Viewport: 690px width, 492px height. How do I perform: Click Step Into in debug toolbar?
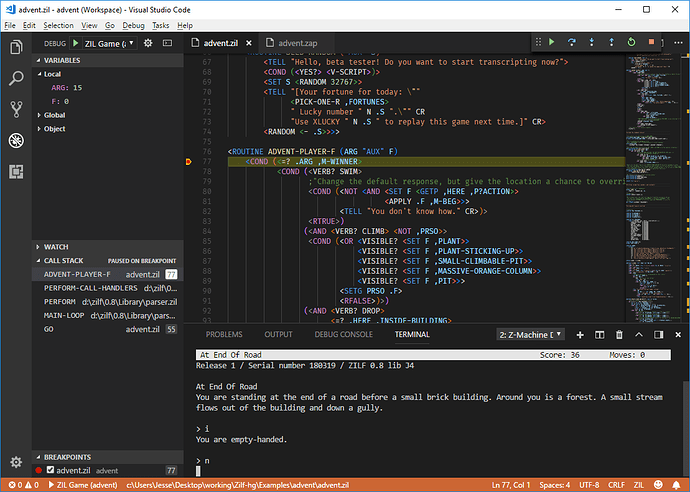(591, 42)
